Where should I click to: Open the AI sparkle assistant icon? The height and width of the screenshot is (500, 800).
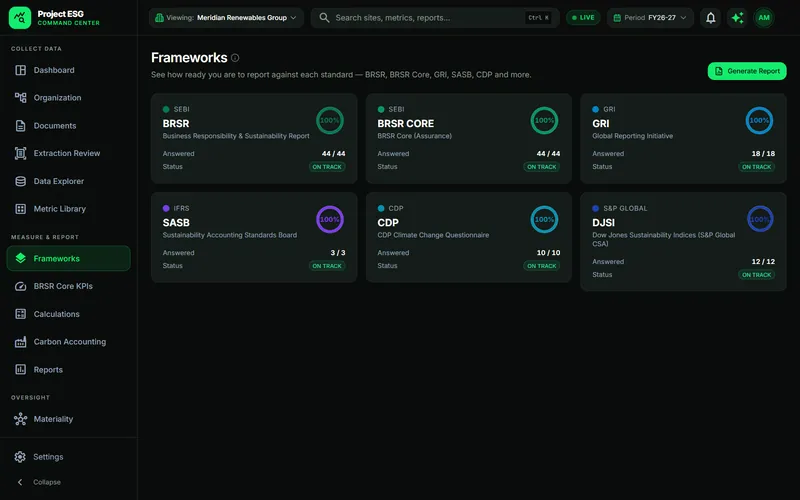click(x=737, y=18)
